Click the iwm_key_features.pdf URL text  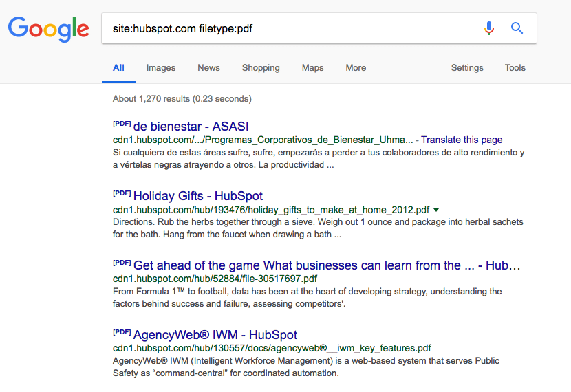click(x=272, y=348)
